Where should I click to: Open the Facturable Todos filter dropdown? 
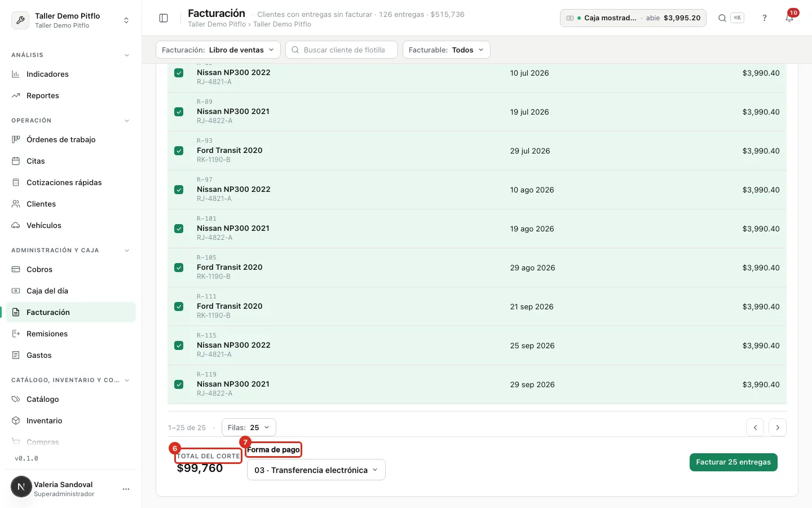pos(447,50)
